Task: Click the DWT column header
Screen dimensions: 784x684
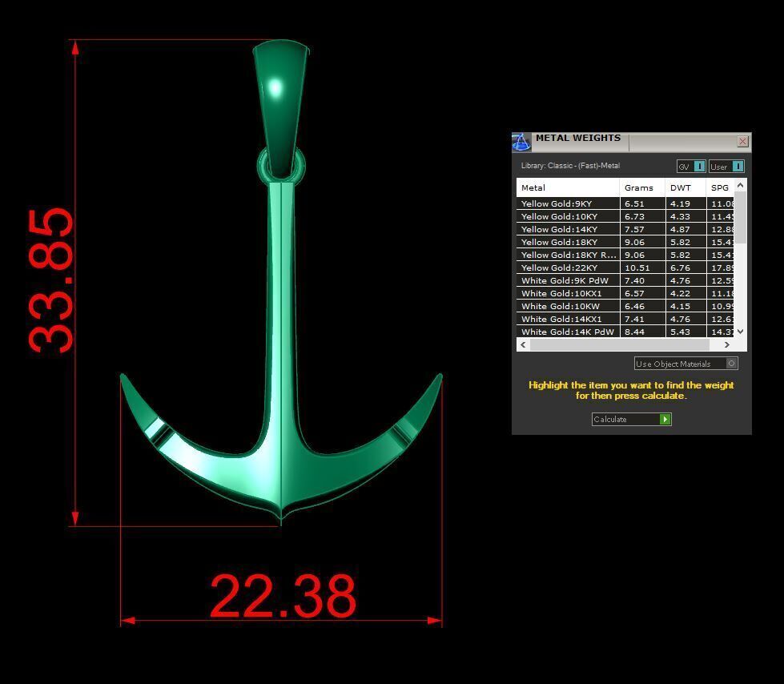Action: tap(685, 187)
